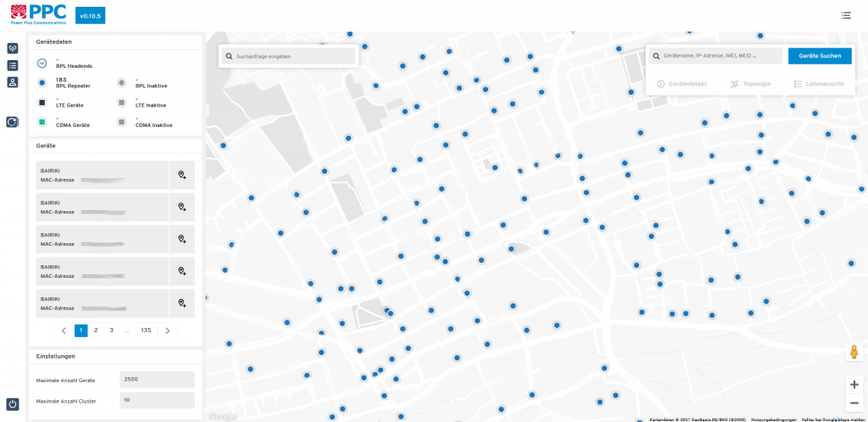Viewport: 868px width, 422px height.
Task: Select page 1 in device pagination
Action: 81,330
